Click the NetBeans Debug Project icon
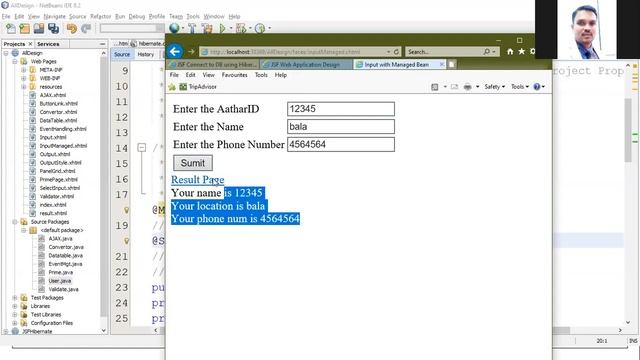 point(241,28)
